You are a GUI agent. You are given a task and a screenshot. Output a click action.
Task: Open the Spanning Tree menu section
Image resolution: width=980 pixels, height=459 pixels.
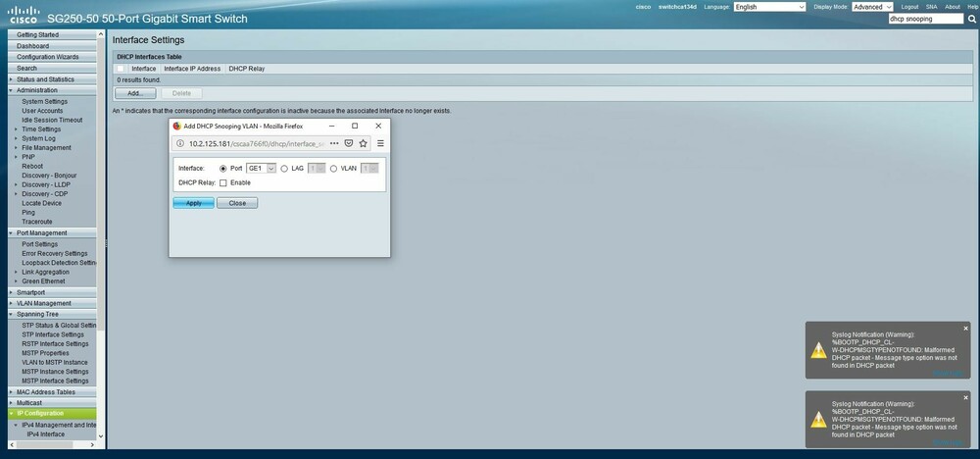point(38,314)
